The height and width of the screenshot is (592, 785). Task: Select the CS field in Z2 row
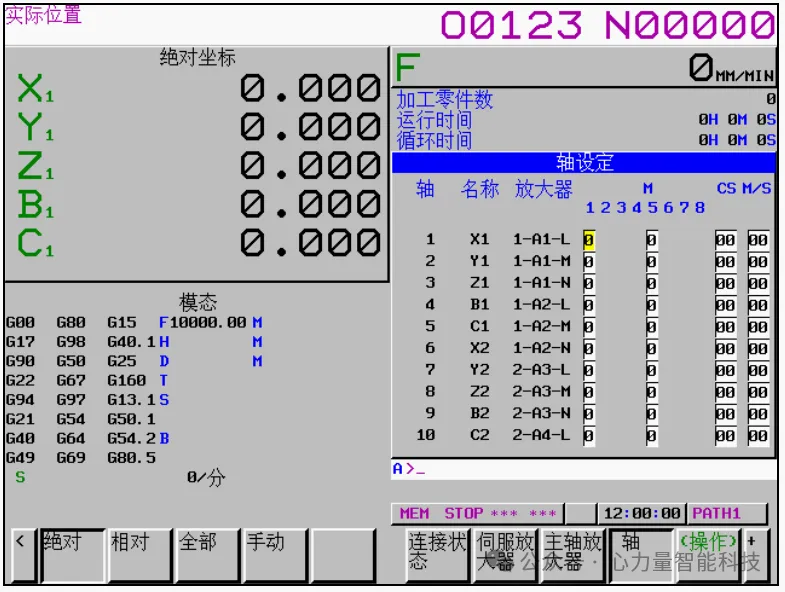point(725,392)
